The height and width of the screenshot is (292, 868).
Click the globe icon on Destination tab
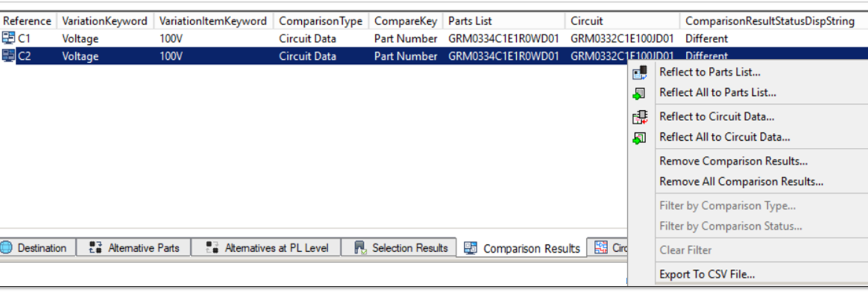point(7,248)
